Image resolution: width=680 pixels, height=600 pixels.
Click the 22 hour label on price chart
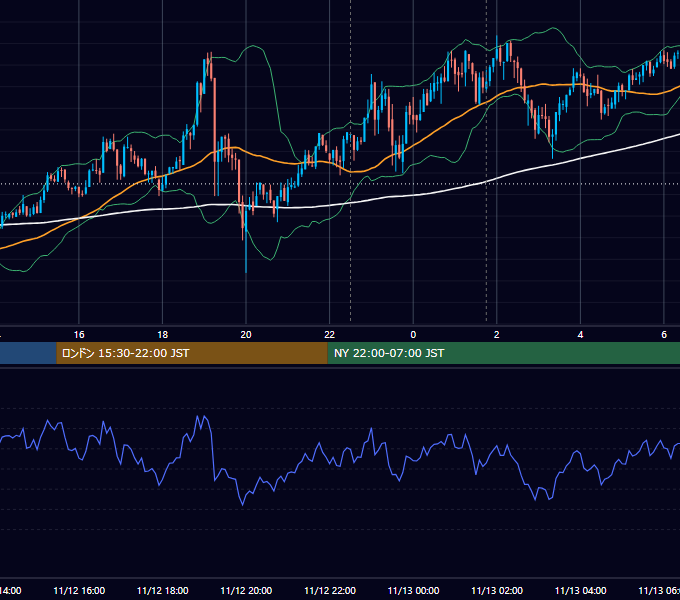click(330, 335)
